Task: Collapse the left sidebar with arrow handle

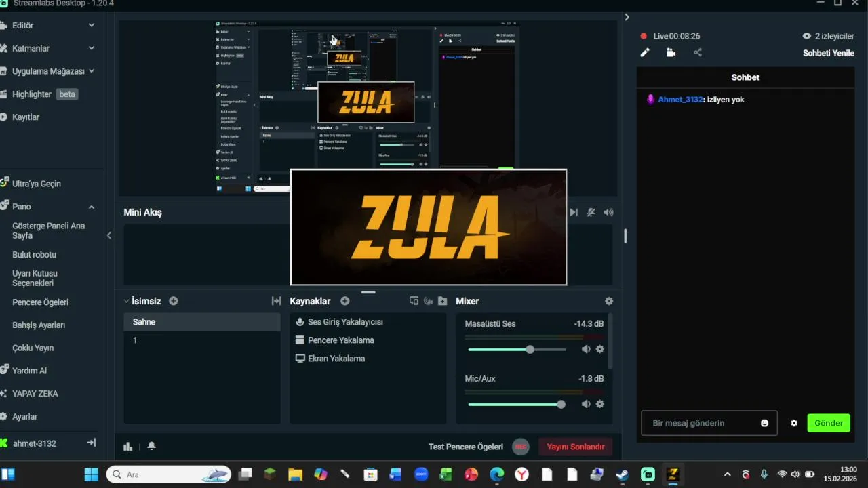Action: click(x=109, y=235)
